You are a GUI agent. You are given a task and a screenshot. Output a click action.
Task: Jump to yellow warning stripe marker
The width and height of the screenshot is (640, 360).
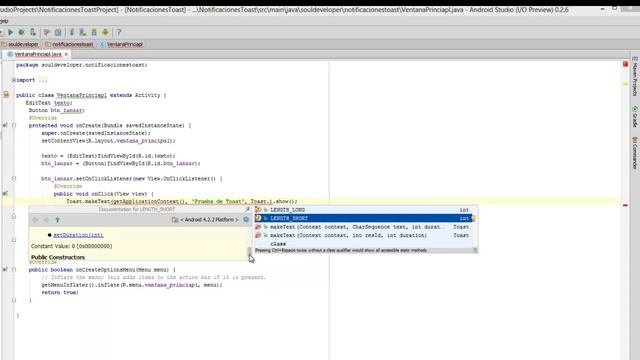(625, 84)
